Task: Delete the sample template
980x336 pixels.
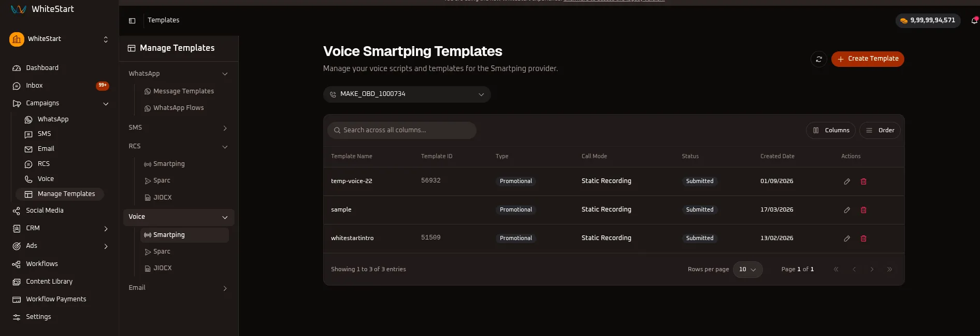Action: coord(863,210)
